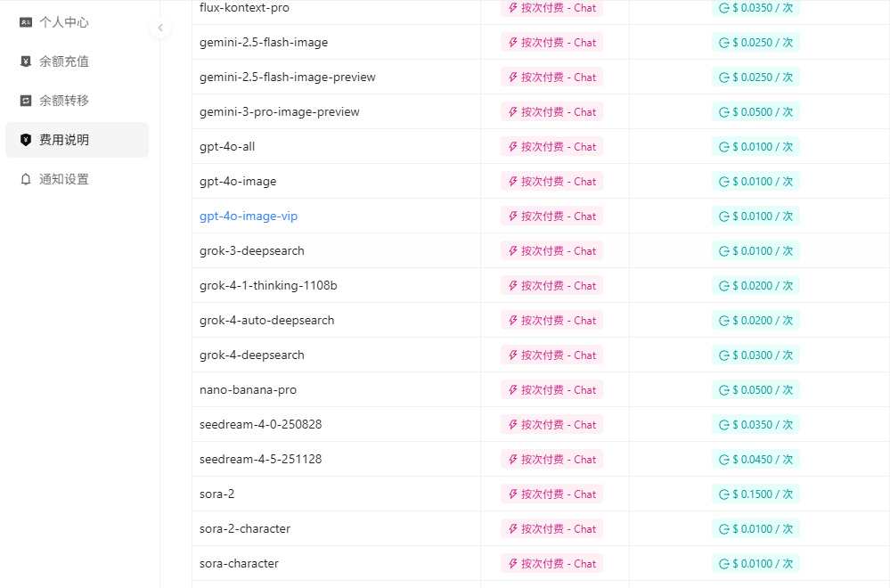890x588 pixels.
Task: Go to 余额充值 menu item
Action: click(64, 61)
